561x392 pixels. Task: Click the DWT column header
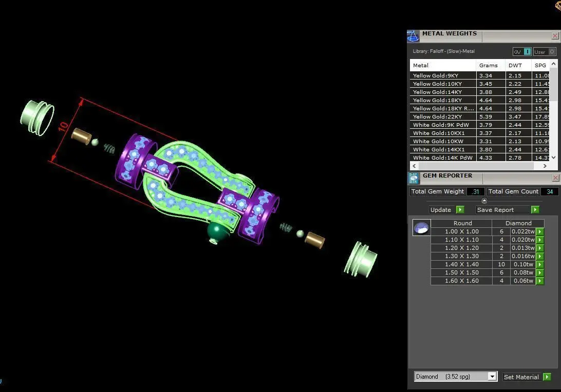pyautogui.click(x=518, y=65)
